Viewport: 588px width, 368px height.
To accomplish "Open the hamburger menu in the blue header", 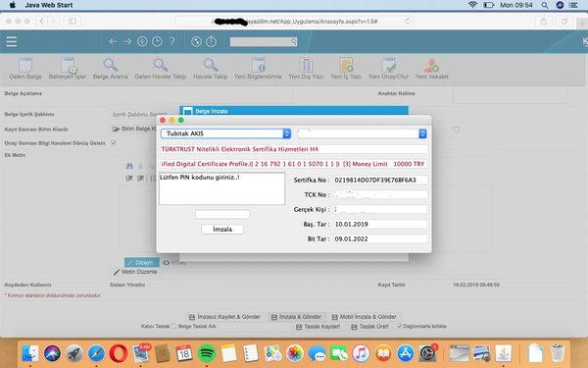I will click(x=11, y=41).
